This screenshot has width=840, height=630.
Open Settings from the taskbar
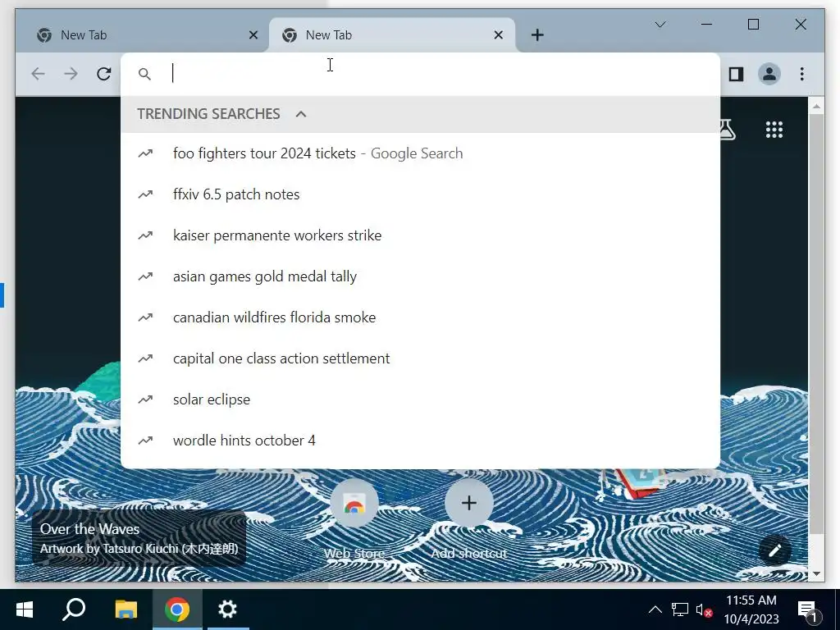[x=228, y=609]
